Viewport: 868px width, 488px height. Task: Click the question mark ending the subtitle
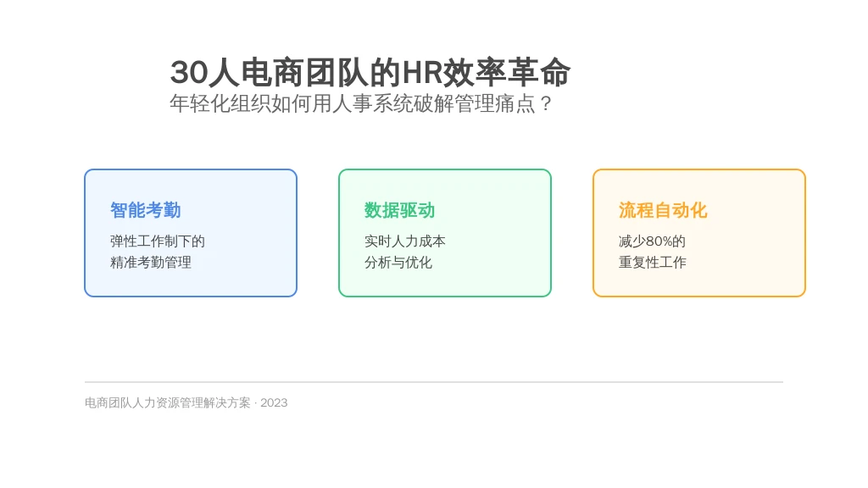click(x=546, y=104)
